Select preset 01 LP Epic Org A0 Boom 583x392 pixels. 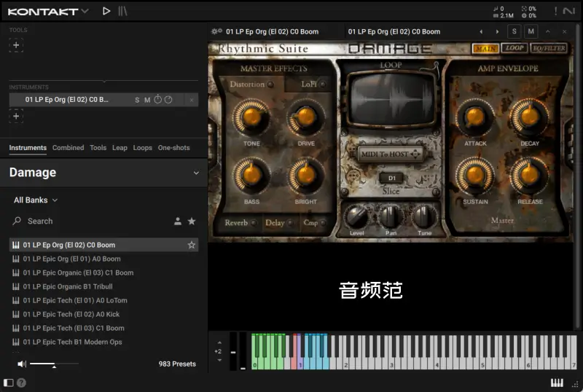point(103,259)
